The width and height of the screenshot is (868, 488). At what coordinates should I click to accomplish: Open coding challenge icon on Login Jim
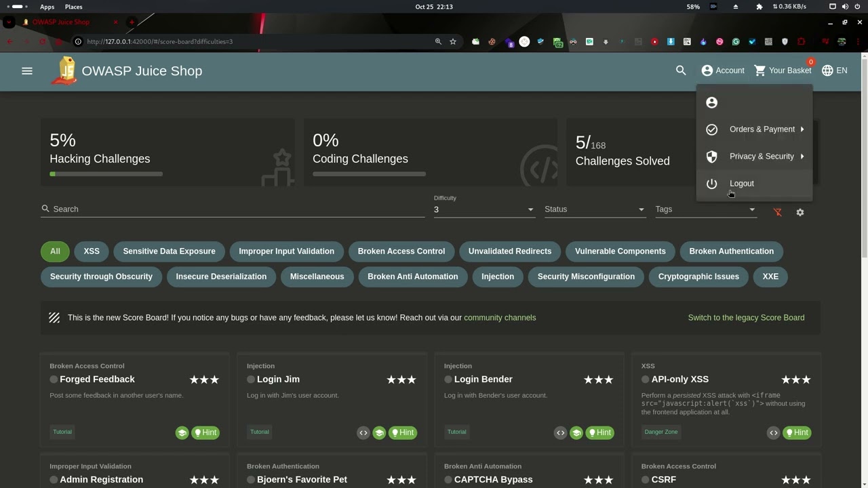pyautogui.click(x=363, y=432)
